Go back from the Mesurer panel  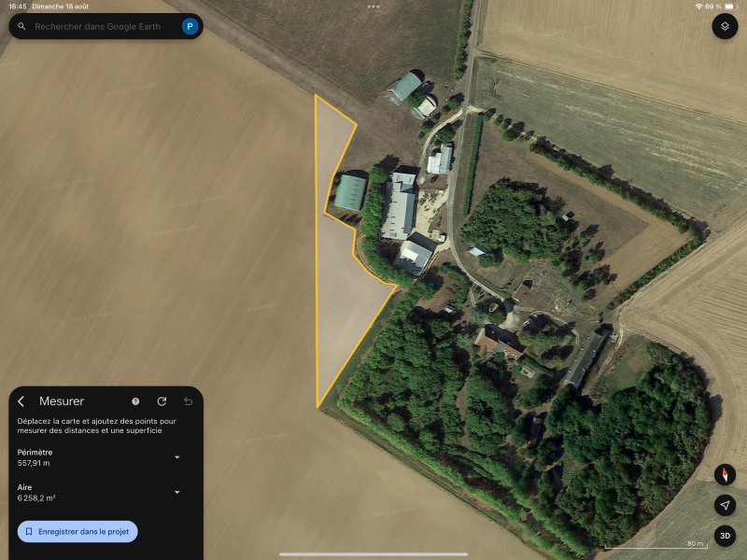point(21,401)
